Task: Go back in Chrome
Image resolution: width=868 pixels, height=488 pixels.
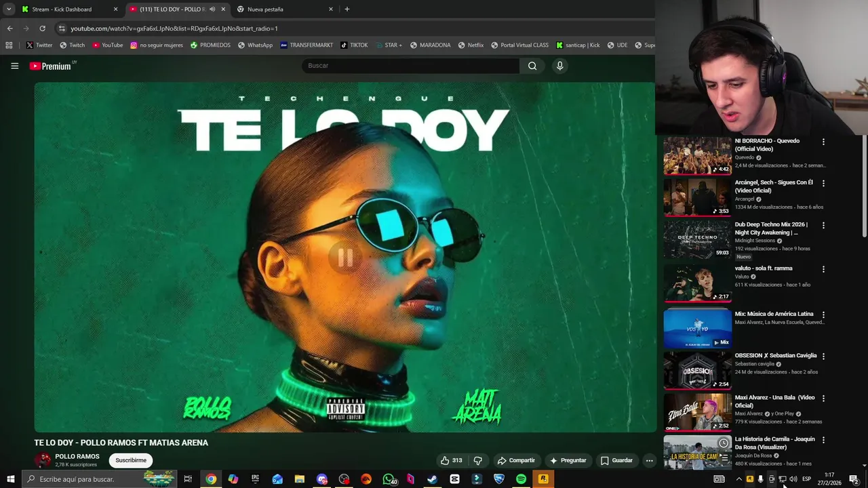Action: [9, 28]
